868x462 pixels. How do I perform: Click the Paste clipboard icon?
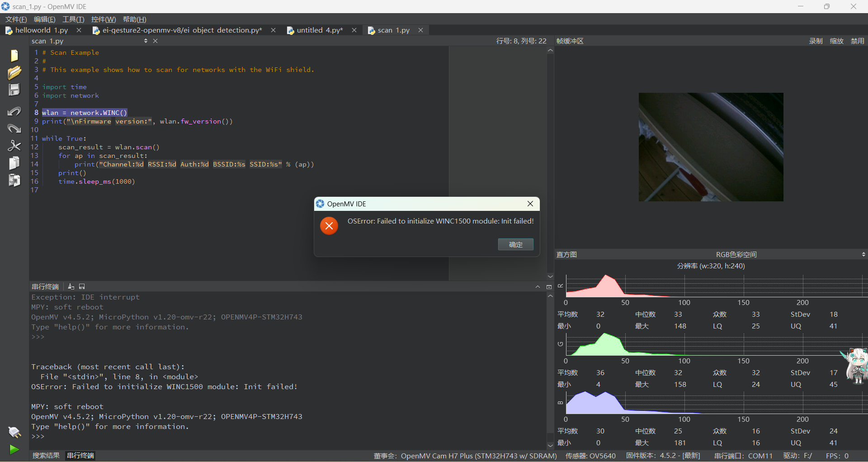[x=14, y=180]
